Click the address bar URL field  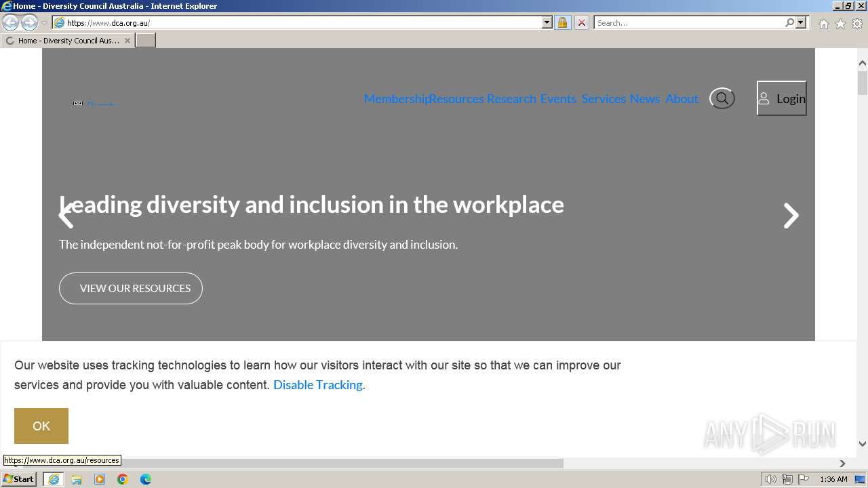click(x=297, y=22)
